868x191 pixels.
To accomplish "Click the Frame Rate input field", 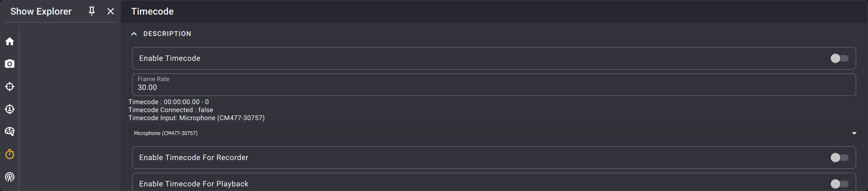I will [494, 85].
